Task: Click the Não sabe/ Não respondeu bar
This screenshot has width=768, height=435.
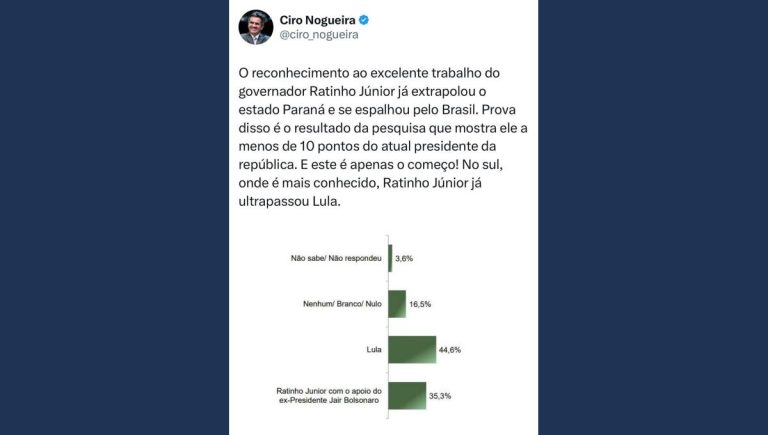Action: pyautogui.click(x=390, y=258)
